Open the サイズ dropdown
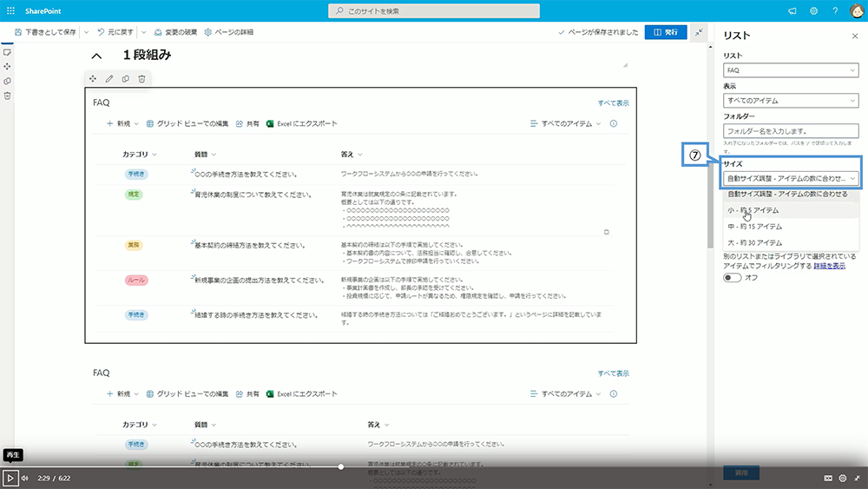The height and width of the screenshot is (489, 868). [x=791, y=178]
